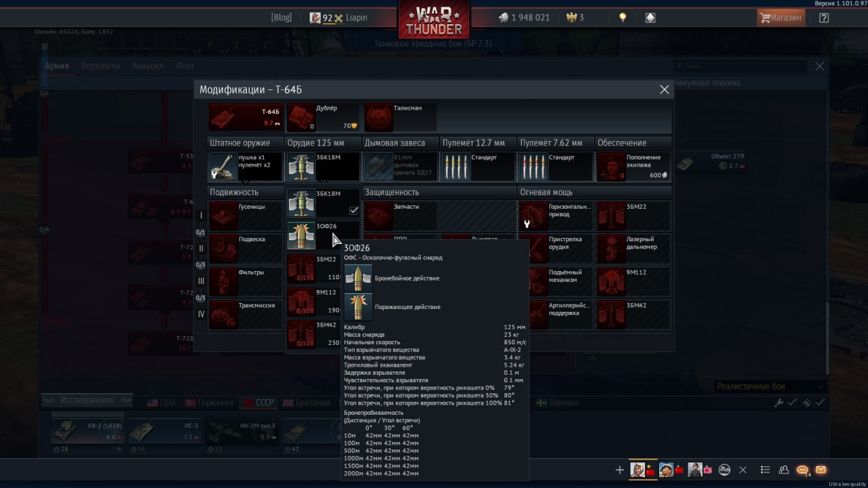Click the silver lions balance 1 948 021
Image resolution: width=868 pixels, height=488 pixels.
pyautogui.click(x=524, y=18)
